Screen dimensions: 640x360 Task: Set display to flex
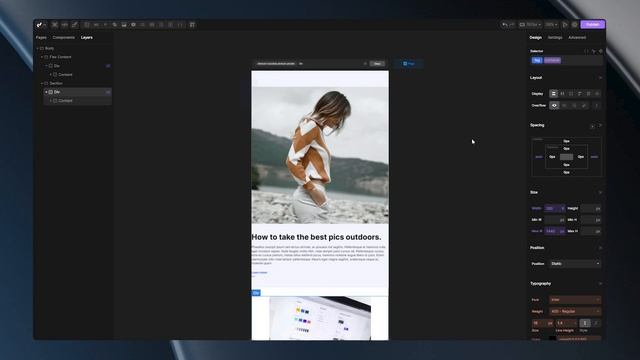tap(562, 94)
